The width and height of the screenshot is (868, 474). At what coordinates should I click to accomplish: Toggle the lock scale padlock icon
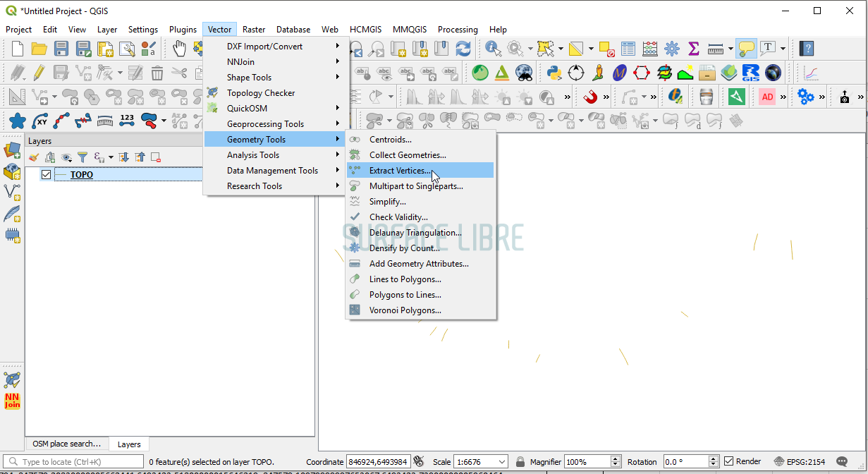coord(520,462)
